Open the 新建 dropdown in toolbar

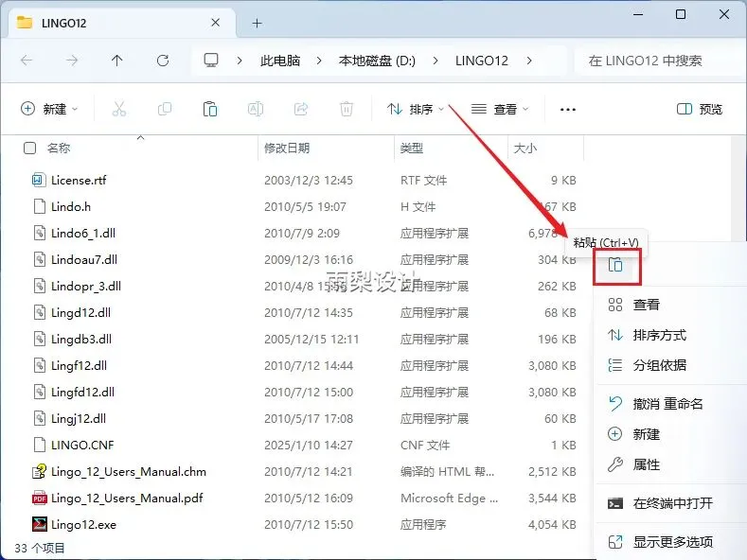click(x=49, y=109)
